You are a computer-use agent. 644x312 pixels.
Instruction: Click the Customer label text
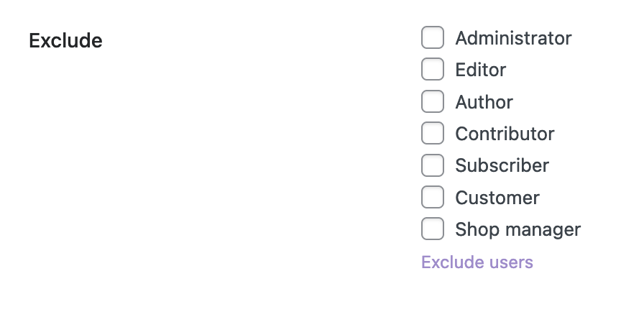pyautogui.click(x=497, y=198)
